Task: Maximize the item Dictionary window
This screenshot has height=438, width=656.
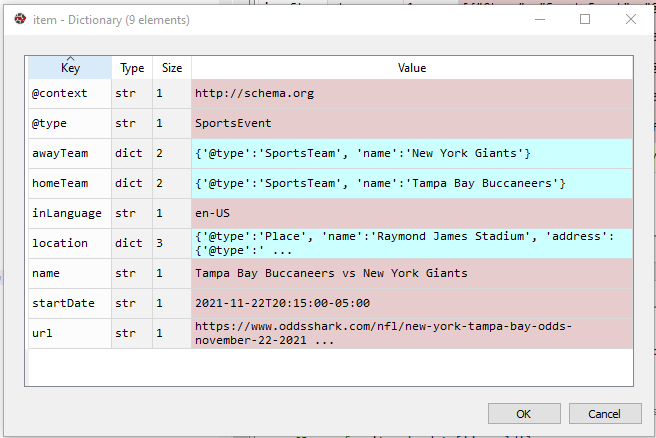Action: tap(585, 19)
